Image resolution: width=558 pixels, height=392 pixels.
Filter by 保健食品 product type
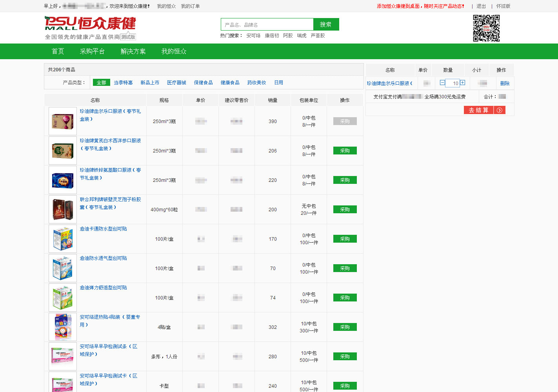coord(203,83)
